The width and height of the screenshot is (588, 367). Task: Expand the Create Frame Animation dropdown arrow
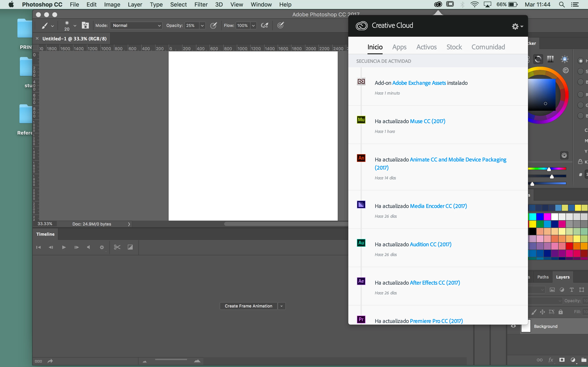(x=281, y=306)
